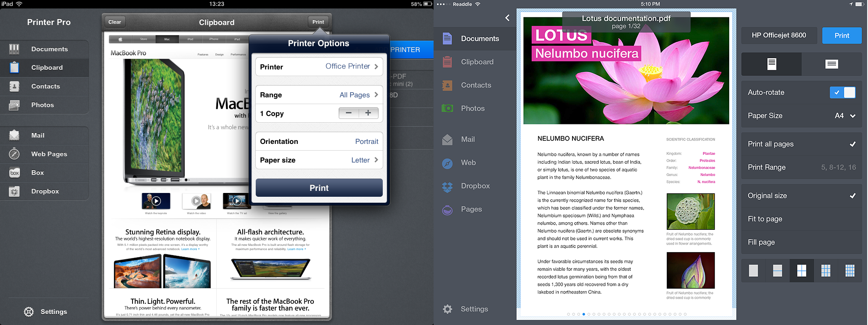Select the portrait orientation page icon
The width and height of the screenshot is (868, 325).
pyautogui.click(x=771, y=64)
